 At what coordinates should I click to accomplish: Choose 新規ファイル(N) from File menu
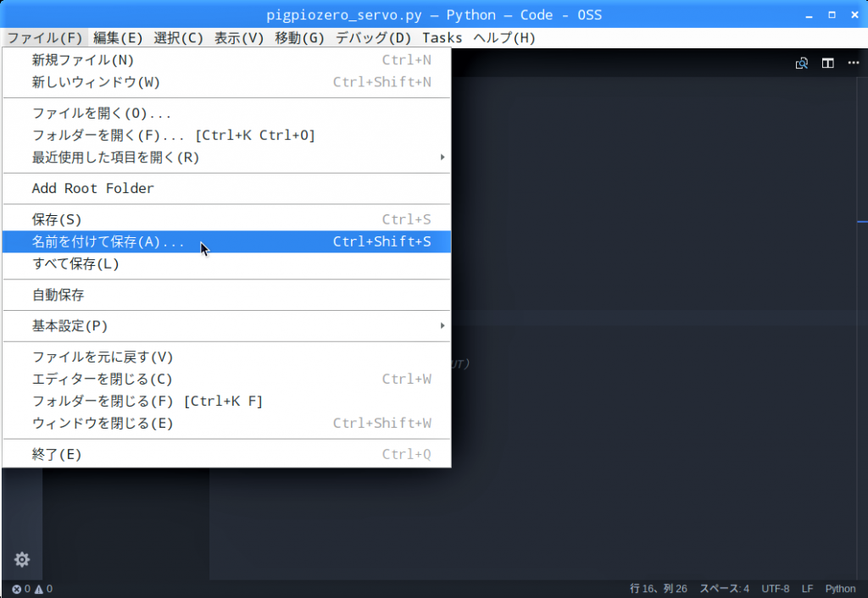point(83,59)
